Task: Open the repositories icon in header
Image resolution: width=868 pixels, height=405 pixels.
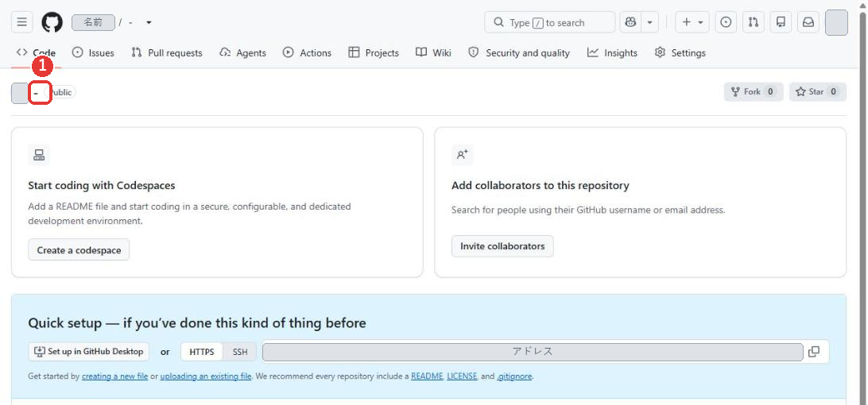Action: [781, 22]
